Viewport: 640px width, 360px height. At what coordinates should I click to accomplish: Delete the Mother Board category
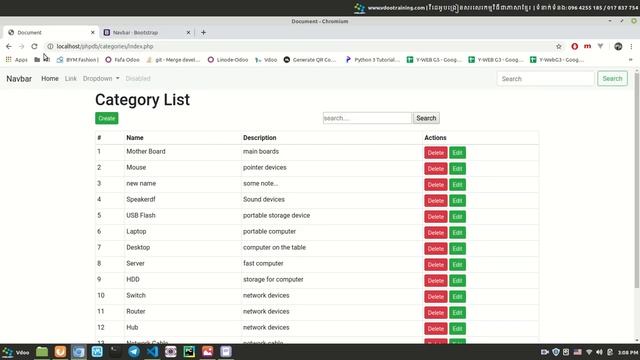point(436,153)
